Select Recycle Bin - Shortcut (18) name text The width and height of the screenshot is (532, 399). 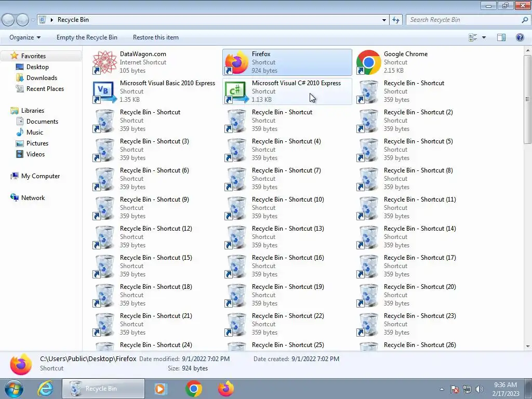(x=156, y=287)
